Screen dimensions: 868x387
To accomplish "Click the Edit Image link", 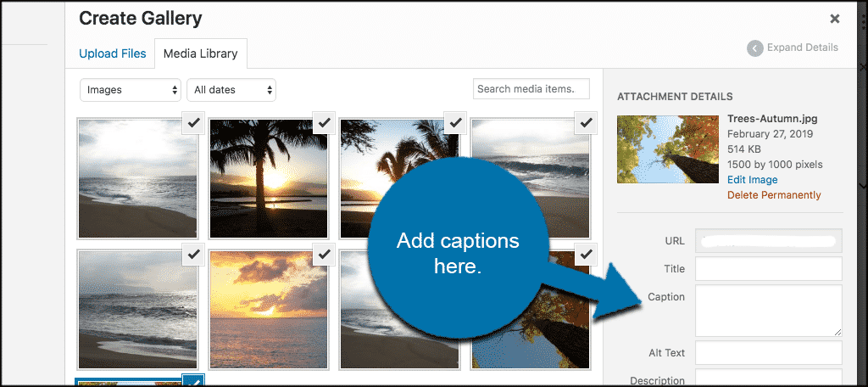I will (753, 180).
